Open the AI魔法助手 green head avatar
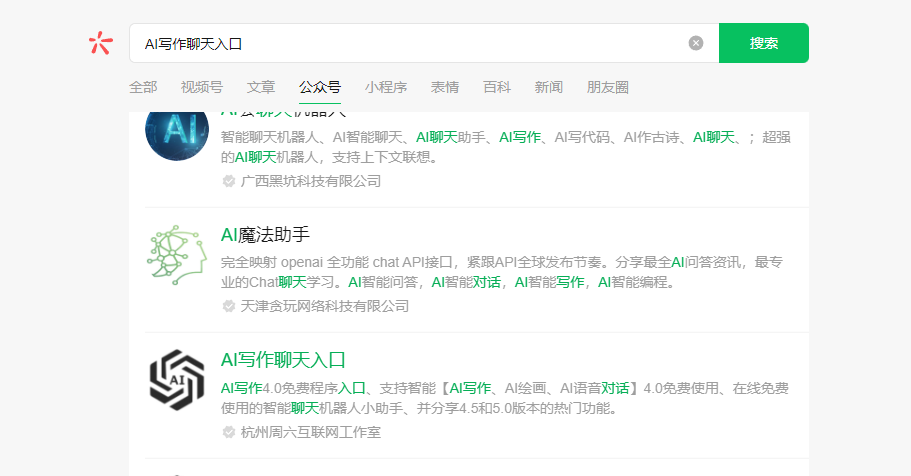This screenshot has width=911, height=476. click(177, 255)
